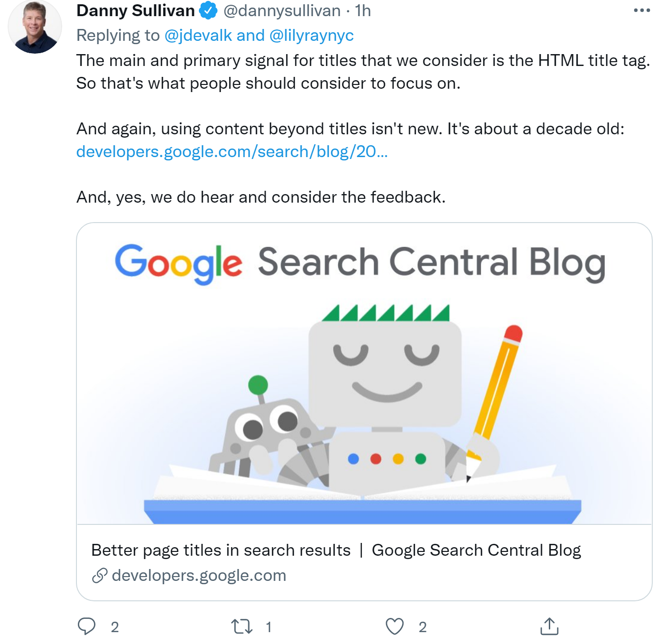Click the @jdevalk mention
667x644 pixels.
197,35
